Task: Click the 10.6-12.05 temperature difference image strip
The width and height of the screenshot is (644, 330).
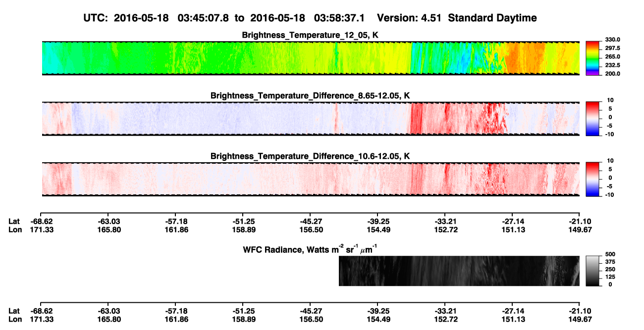Action: click(311, 180)
